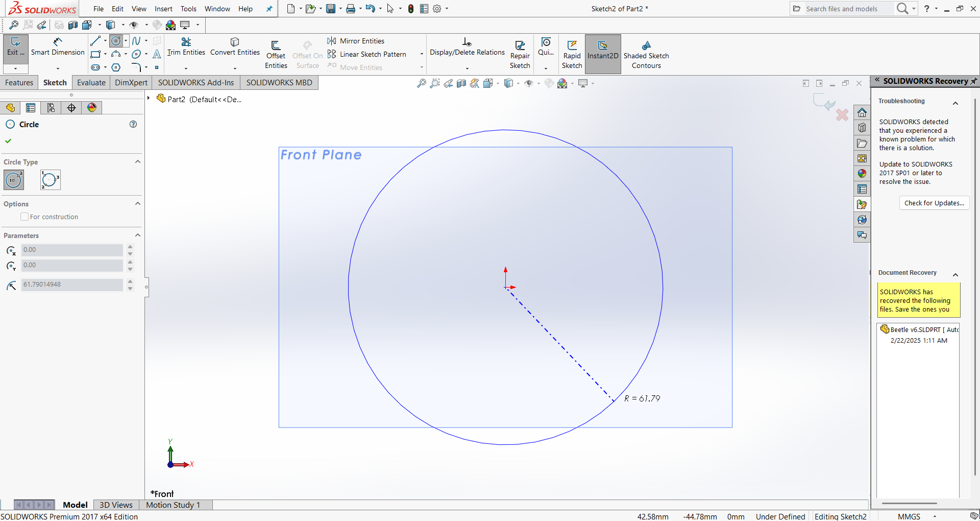This screenshot has width=980, height=521.
Task: Open Circle PropertyManager help
Action: point(133,124)
